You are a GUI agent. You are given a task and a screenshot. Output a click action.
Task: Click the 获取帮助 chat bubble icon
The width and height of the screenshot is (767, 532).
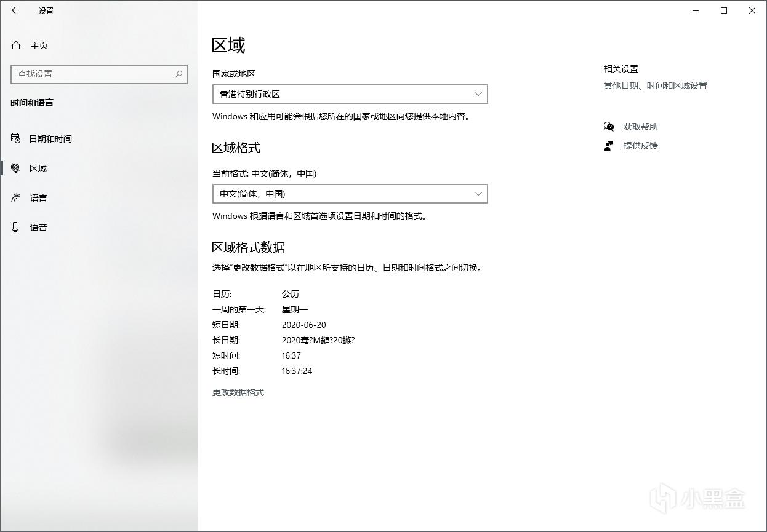coord(609,127)
